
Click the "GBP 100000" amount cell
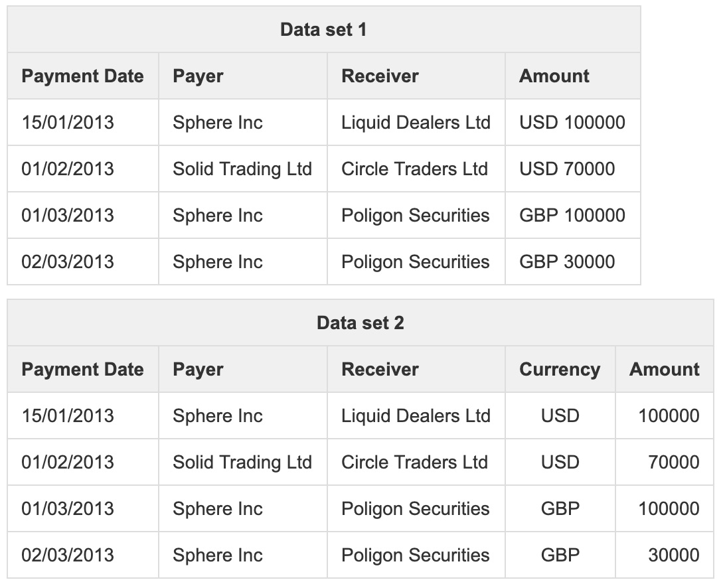pos(572,216)
